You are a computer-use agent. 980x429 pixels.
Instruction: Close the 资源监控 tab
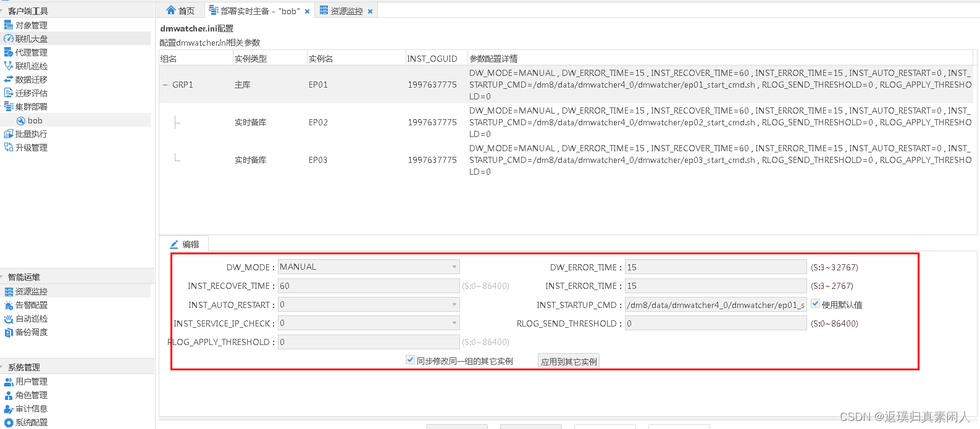point(370,11)
